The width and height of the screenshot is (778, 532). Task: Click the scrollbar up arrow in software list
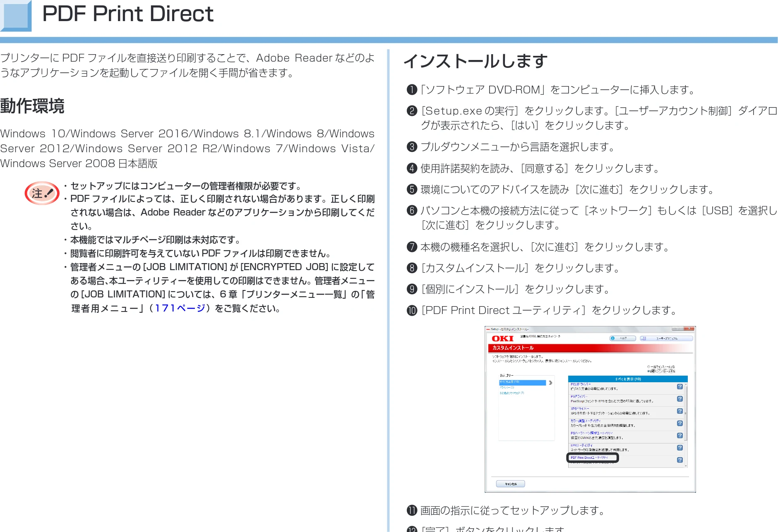pos(686,384)
